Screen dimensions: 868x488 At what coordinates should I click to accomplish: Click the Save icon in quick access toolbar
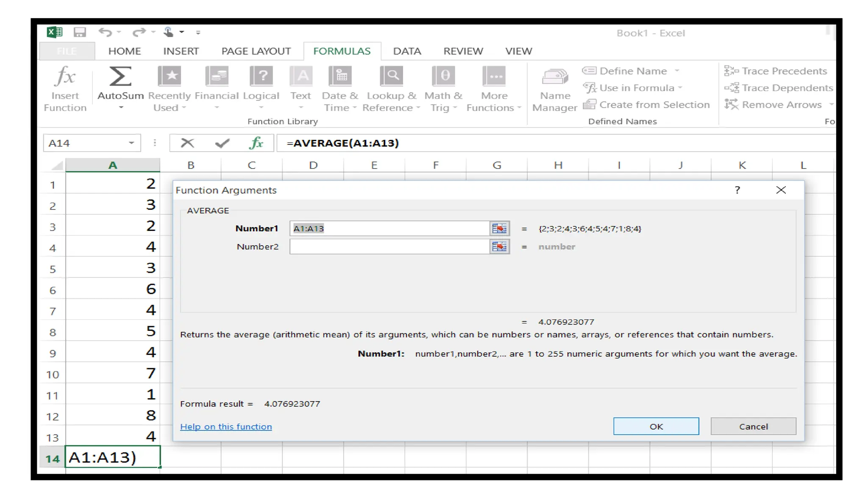(x=80, y=32)
